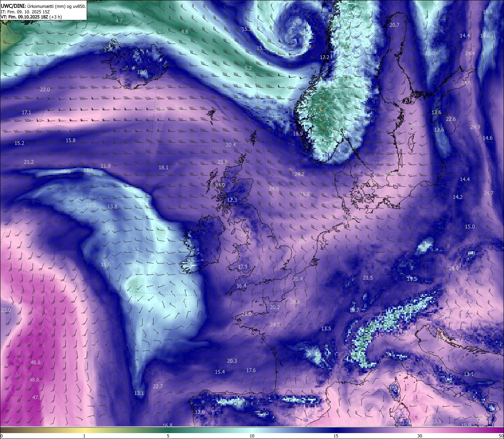This screenshot has height=439, width=504.
Task: Click the value 15.8 on the map
Action: [x=70, y=140]
